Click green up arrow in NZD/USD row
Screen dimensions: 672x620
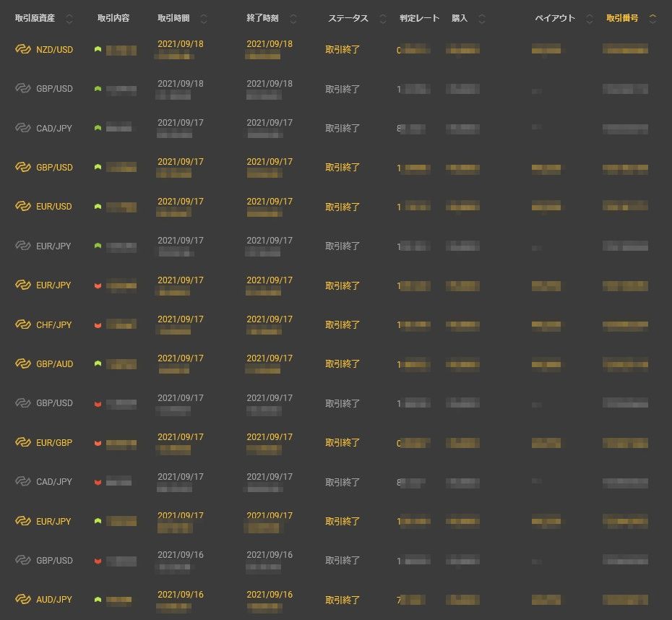click(x=98, y=50)
